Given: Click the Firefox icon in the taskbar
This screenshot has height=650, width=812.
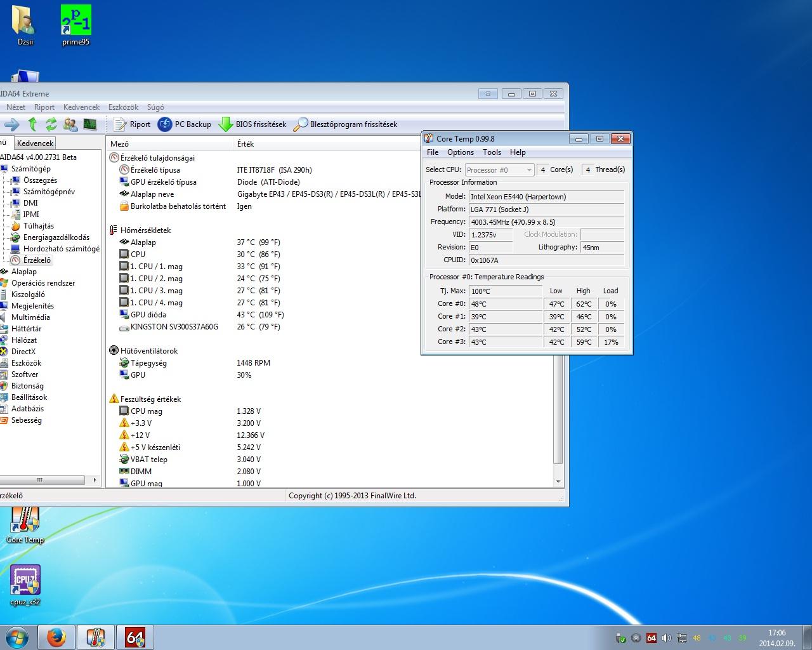Looking at the screenshot, I should [x=56, y=637].
